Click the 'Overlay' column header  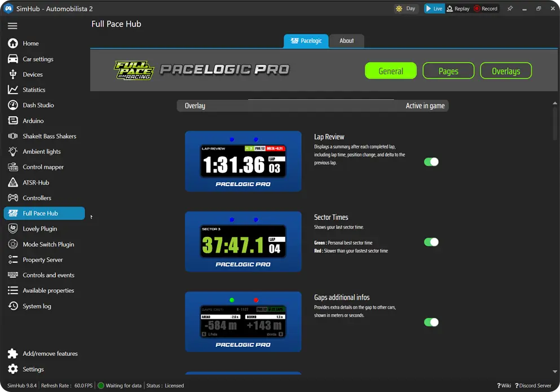pos(195,106)
